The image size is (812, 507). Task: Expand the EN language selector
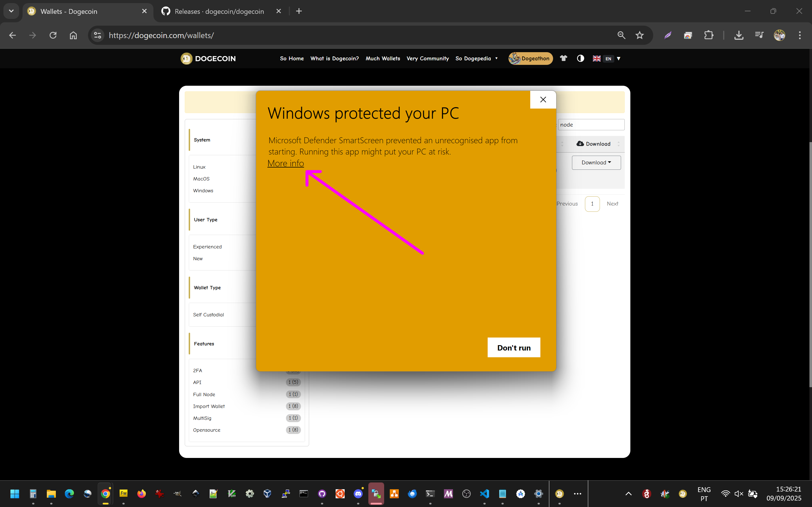(x=606, y=58)
